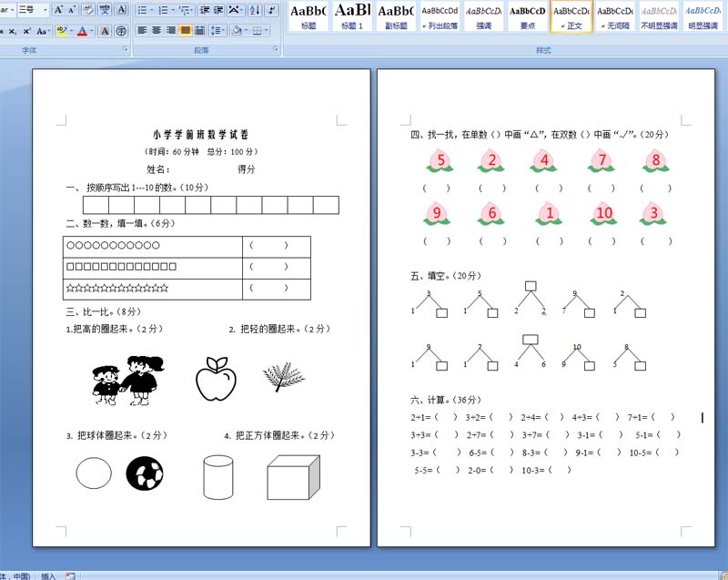Viewport: 728px width, 580px height.
Task: Apply the 明显强调 style
Action: click(x=703, y=15)
